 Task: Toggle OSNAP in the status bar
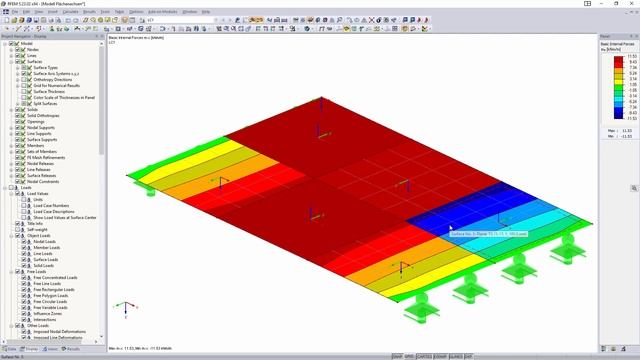440,357
